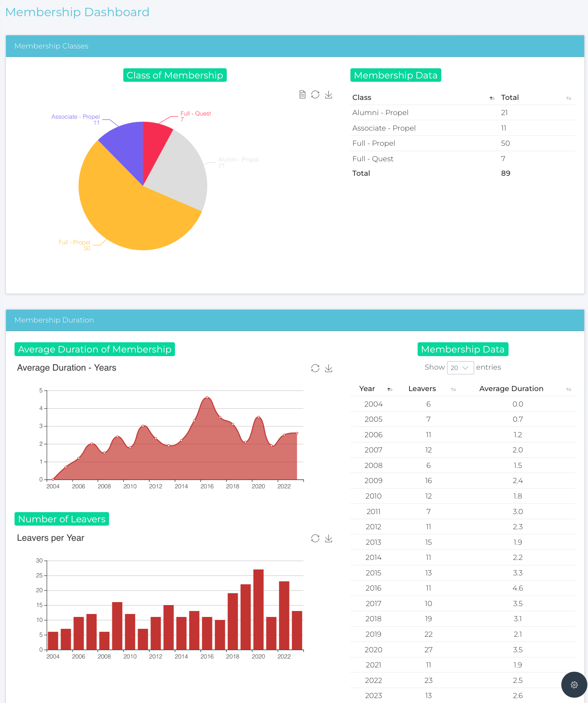The image size is (588, 703).
Task: Download the Average Duration - Years chart
Action: 328,368
